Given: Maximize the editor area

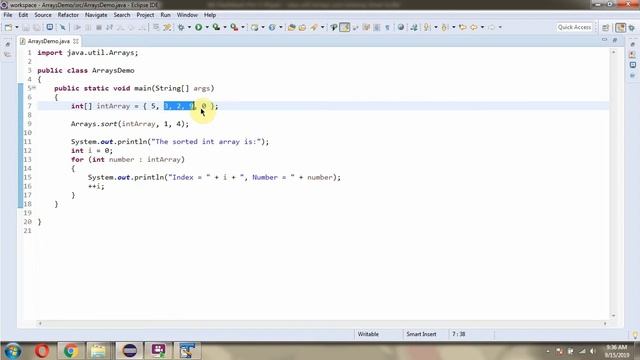Looking at the screenshot, I should click(x=615, y=40).
